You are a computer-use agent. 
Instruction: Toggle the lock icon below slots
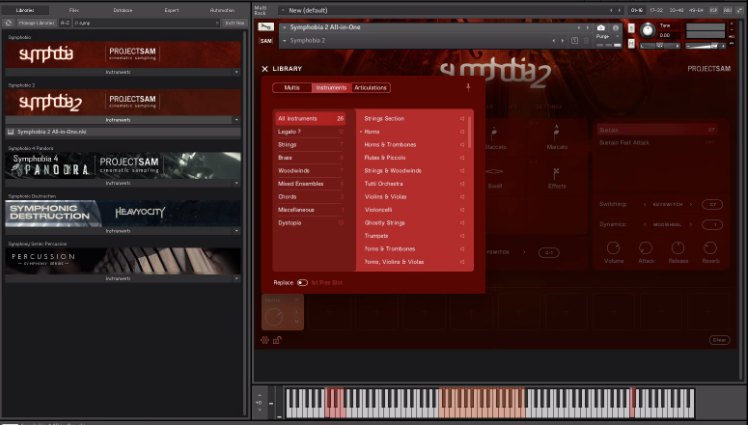pos(277,340)
